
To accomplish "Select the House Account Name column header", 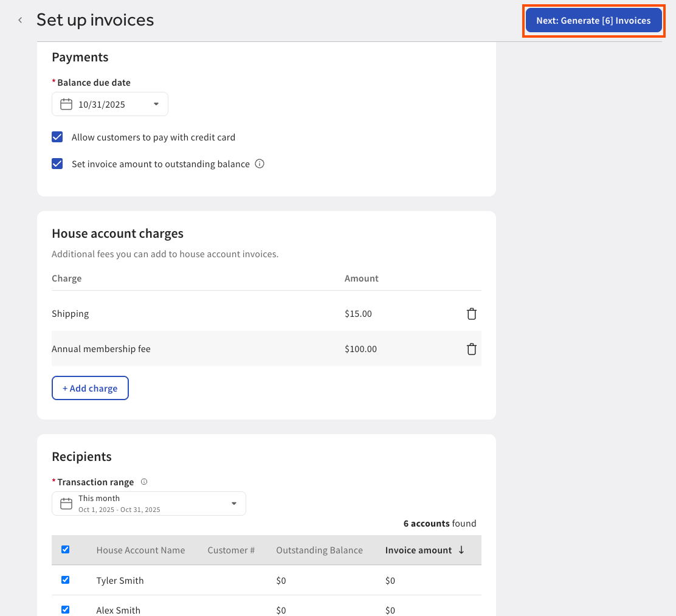I will (140, 550).
